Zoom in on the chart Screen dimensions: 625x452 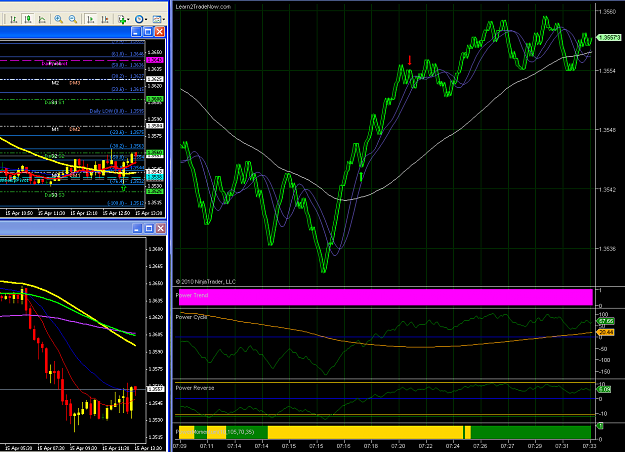59,19
